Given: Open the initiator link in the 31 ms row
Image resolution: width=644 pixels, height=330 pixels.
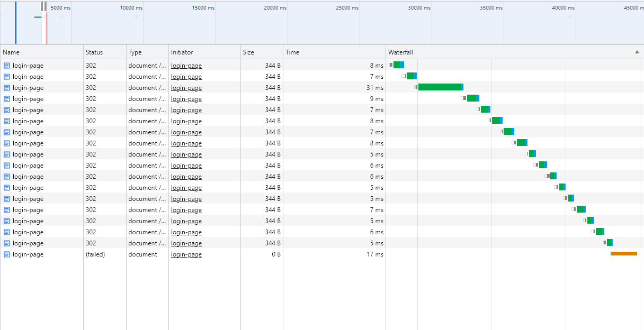Looking at the screenshot, I should point(186,88).
